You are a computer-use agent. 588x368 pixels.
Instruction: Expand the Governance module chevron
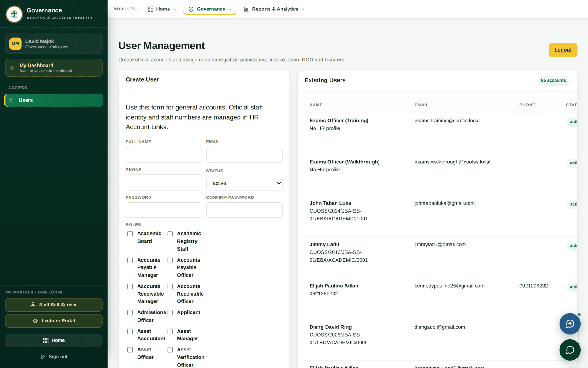tap(230, 9)
